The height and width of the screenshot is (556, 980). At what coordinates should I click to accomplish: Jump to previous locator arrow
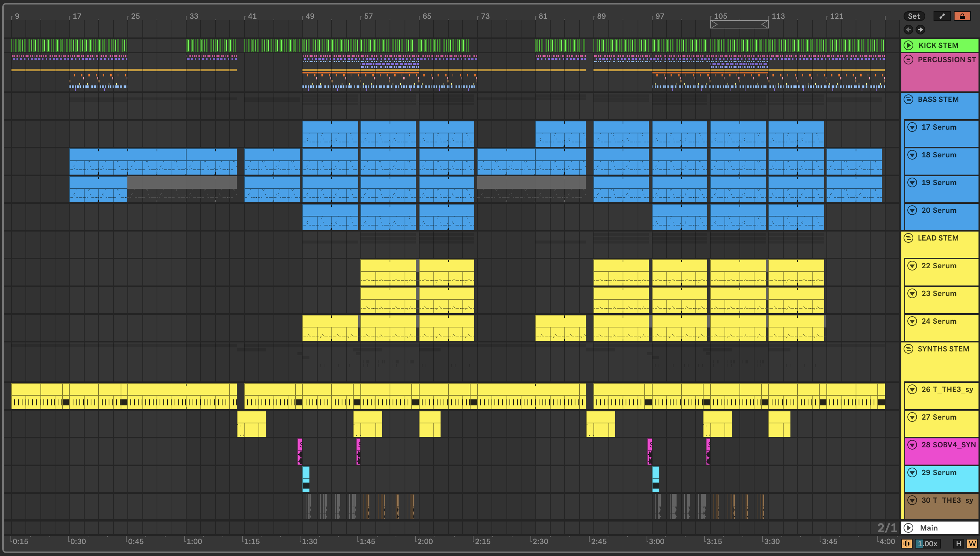click(908, 29)
